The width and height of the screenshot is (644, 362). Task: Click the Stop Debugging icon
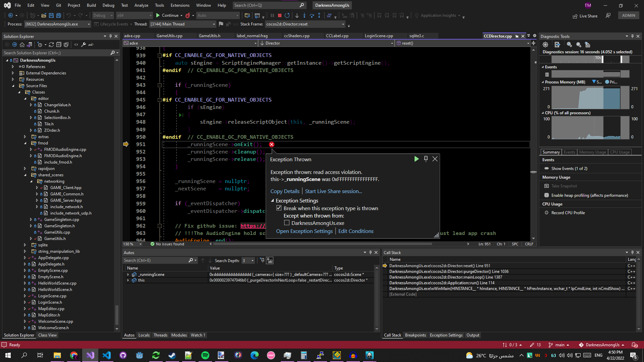click(279, 15)
